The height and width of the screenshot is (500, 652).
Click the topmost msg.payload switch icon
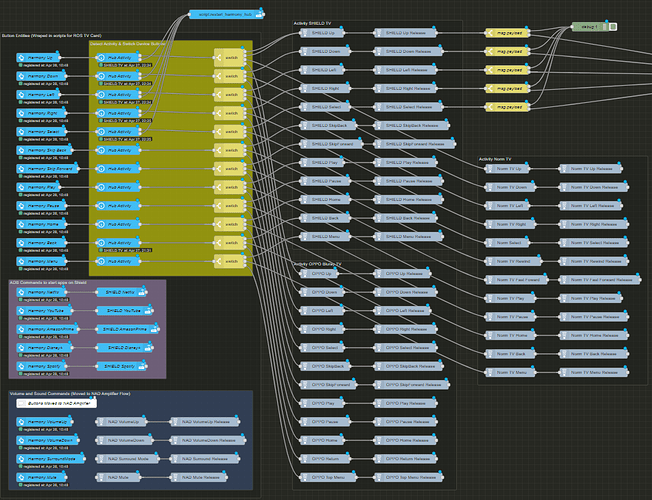pyautogui.click(x=490, y=33)
